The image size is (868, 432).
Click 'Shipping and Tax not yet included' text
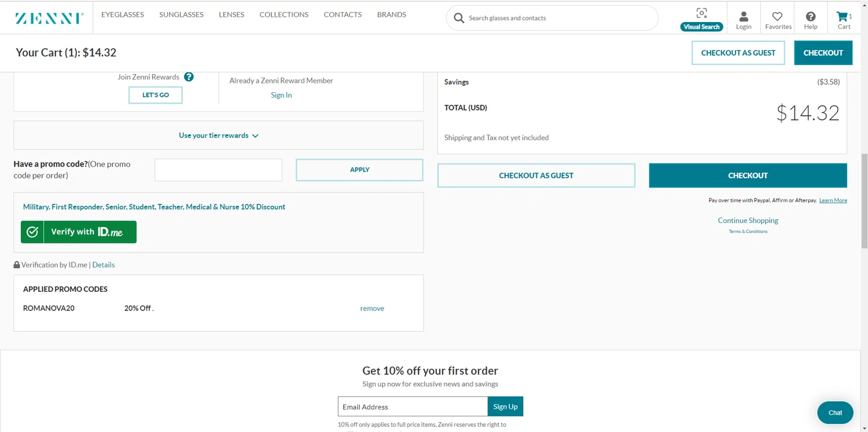tap(496, 138)
